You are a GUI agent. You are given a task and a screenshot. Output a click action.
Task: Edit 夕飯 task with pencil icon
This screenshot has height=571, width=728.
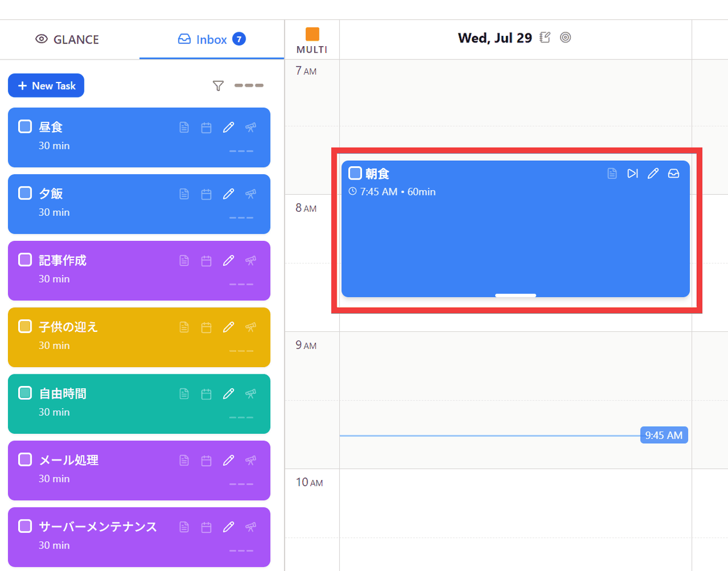[228, 194]
